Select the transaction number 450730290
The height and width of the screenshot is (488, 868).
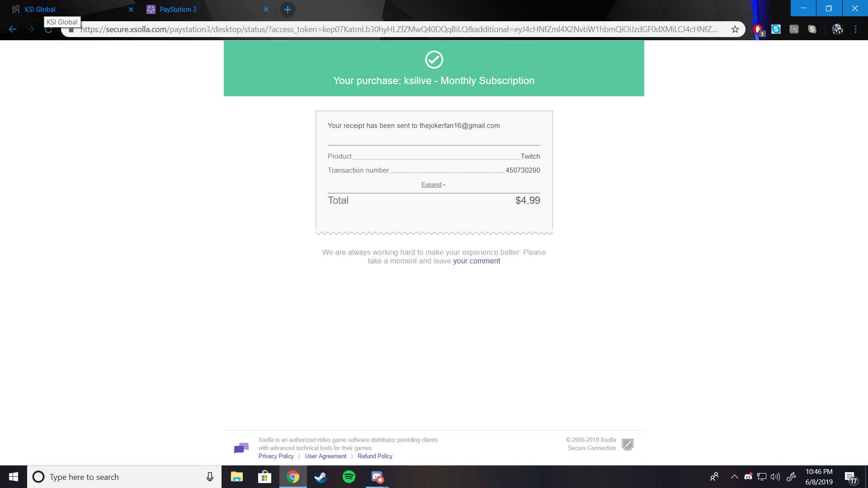pos(523,170)
